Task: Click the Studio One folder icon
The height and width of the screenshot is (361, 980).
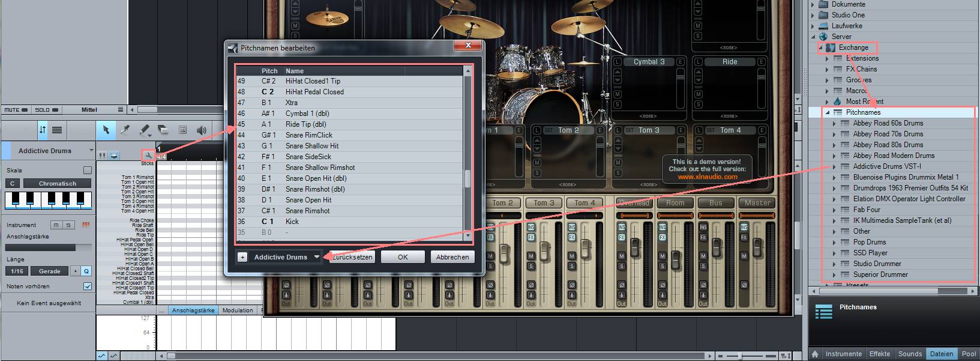Action: [823, 15]
